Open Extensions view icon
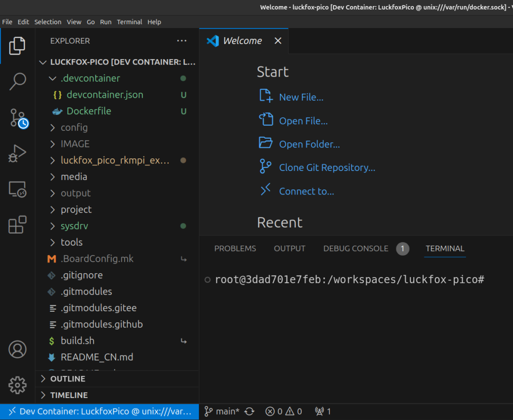The width and height of the screenshot is (513, 420). pos(18,225)
